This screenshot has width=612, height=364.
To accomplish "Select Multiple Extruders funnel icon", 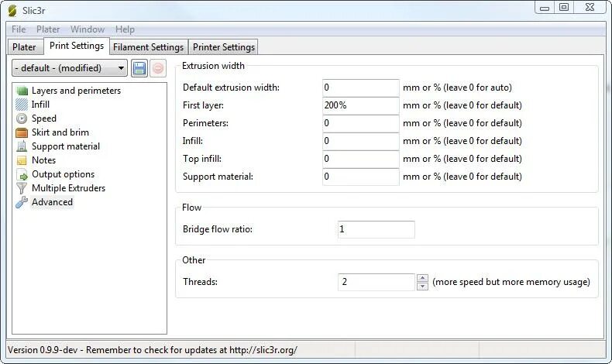I will pyautogui.click(x=22, y=188).
